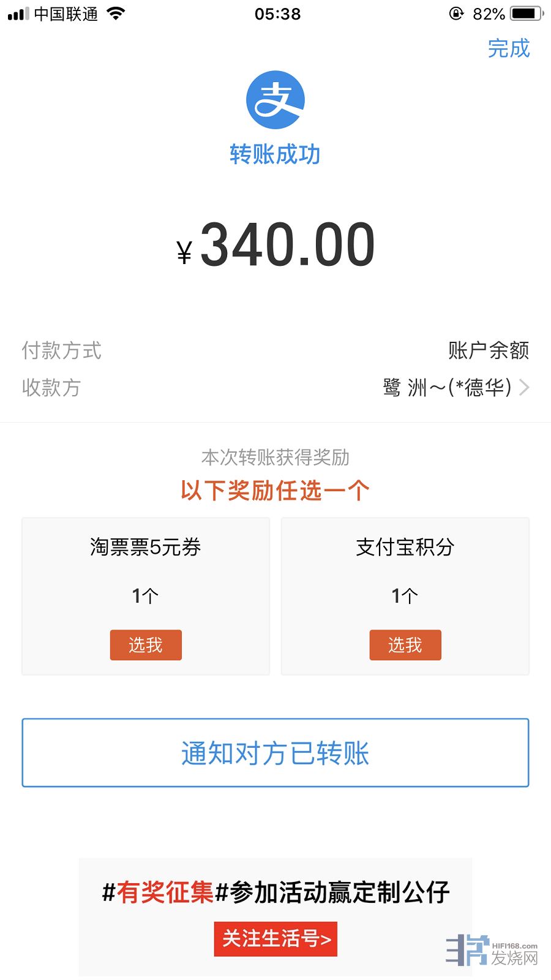The image size is (551, 980).
Task: Tap the rotation lock status icon
Action: [457, 13]
